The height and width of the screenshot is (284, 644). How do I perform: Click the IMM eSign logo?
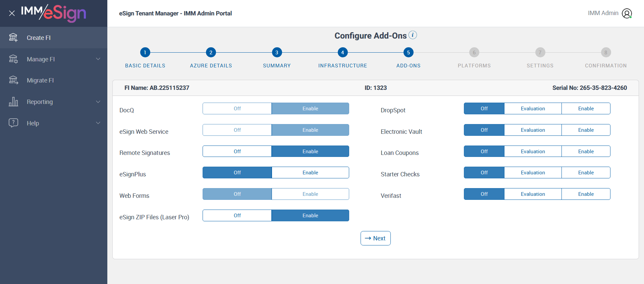(54, 13)
